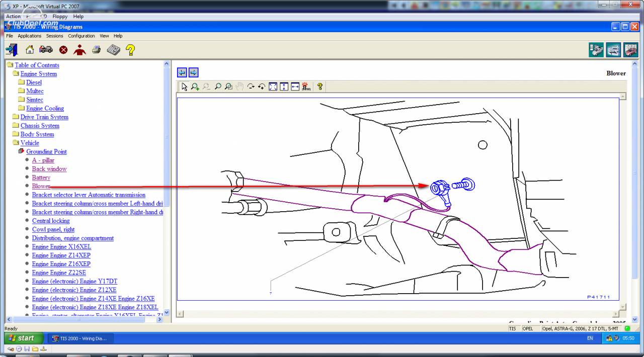Open the File menu in TIS 2000
This screenshot has width=644, height=357.
[10, 36]
